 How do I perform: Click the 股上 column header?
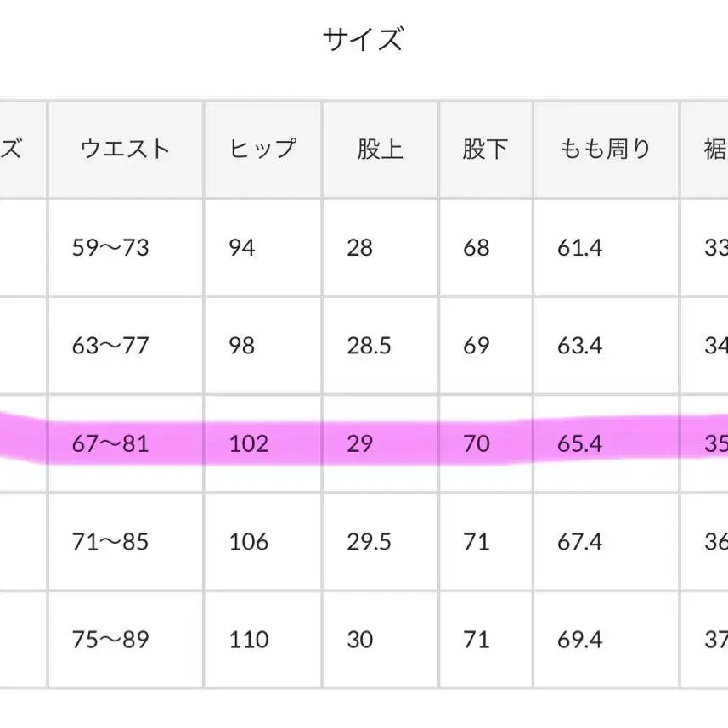coord(380,150)
